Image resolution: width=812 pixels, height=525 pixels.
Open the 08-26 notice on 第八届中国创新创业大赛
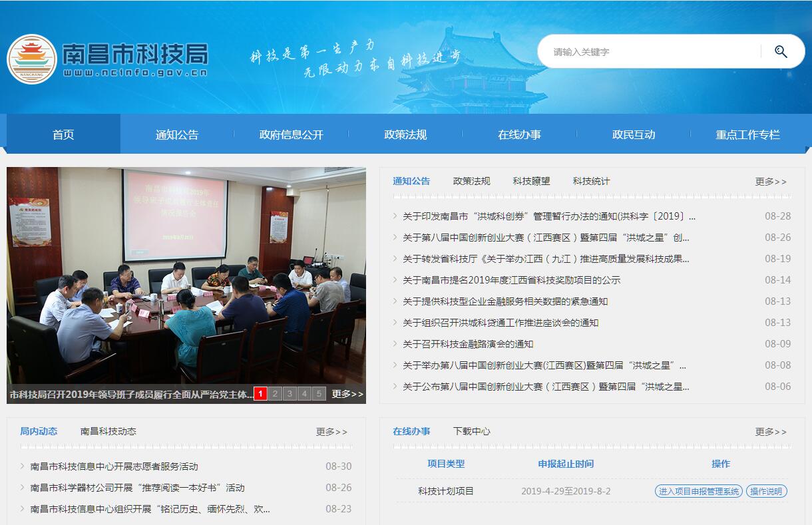click(x=546, y=238)
